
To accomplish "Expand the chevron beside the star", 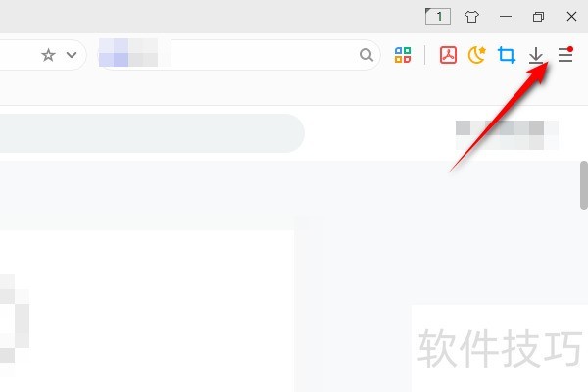I will (x=72, y=55).
